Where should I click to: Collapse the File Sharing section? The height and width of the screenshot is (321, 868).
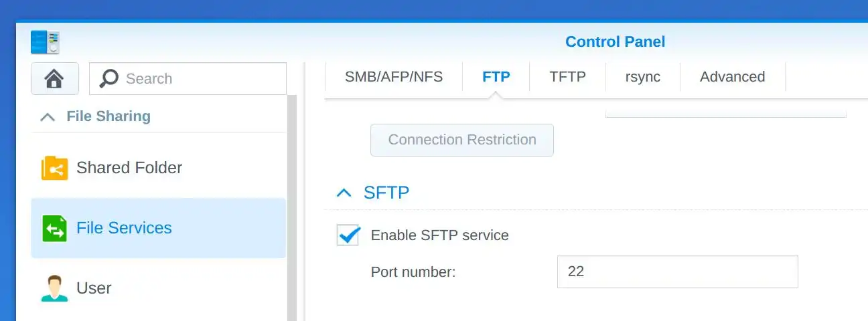(x=47, y=117)
